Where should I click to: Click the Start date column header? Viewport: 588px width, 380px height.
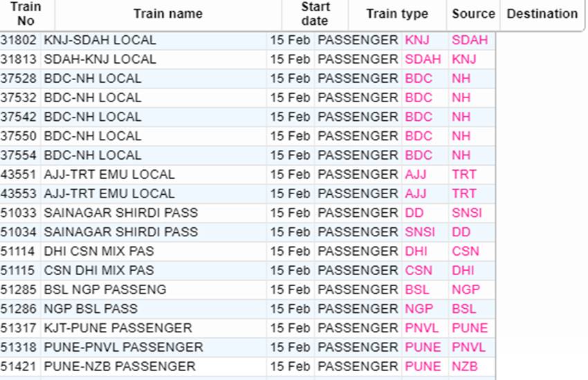[315, 14]
